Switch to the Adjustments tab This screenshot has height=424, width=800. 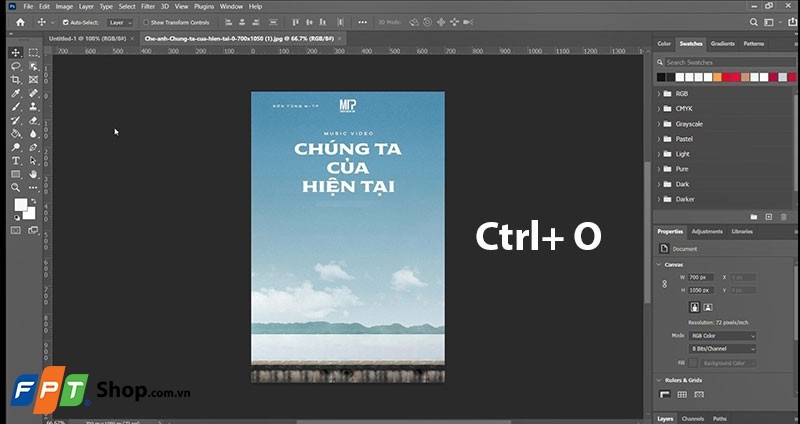point(707,232)
